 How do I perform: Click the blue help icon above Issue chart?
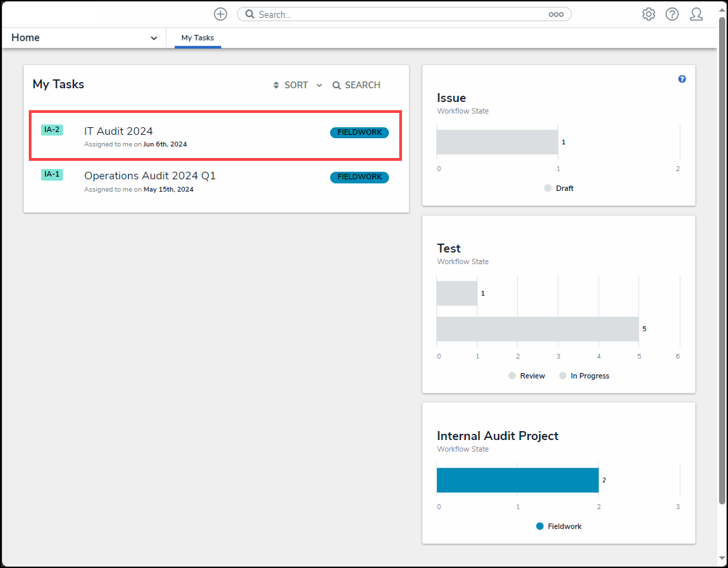[x=681, y=79]
